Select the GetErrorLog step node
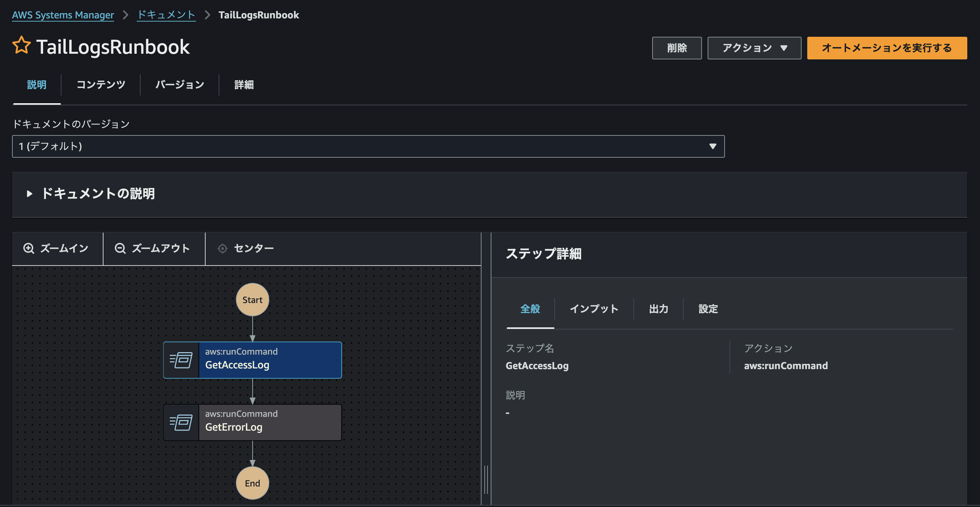The image size is (980, 507). pos(270,422)
